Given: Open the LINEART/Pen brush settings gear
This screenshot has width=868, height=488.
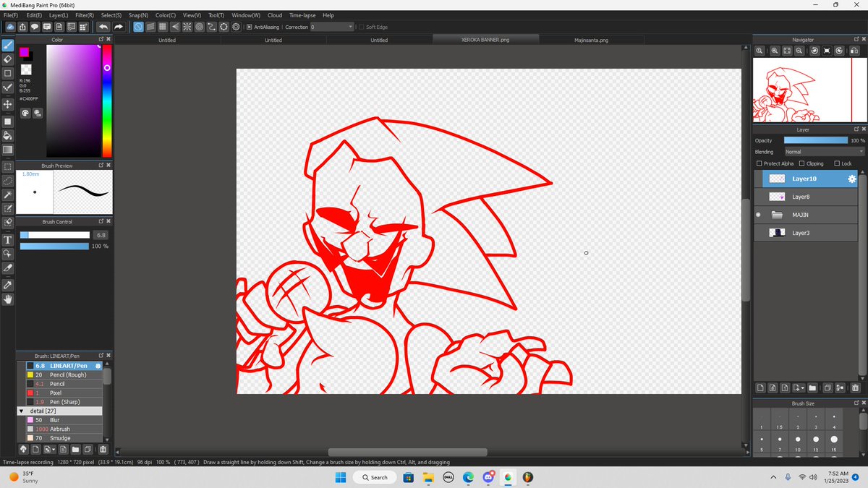Looking at the screenshot, I should tap(98, 366).
